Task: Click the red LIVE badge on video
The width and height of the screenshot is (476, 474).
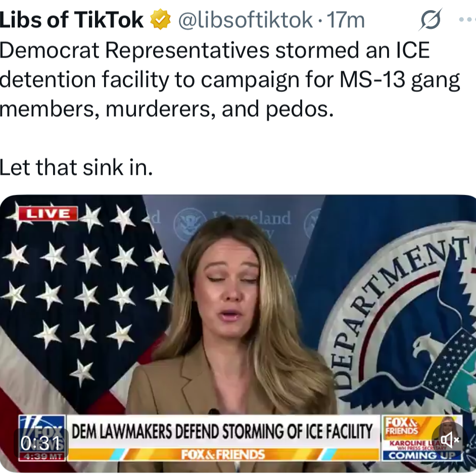Action: coord(48,213)
